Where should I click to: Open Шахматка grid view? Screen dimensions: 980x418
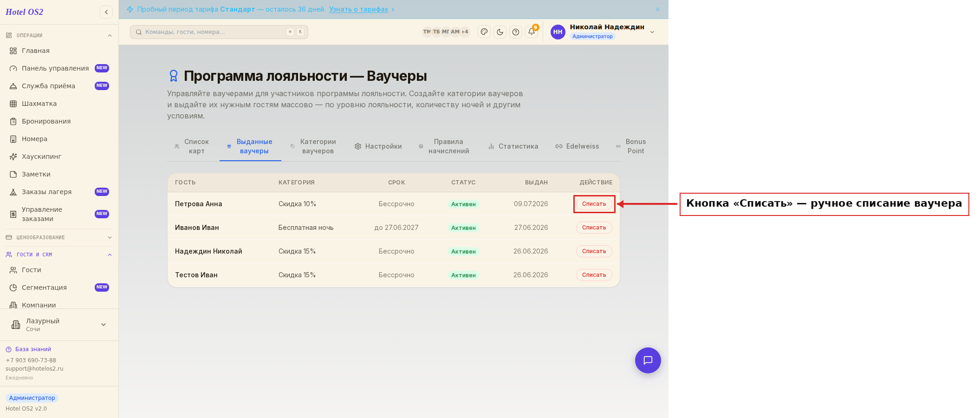point(59,104)
